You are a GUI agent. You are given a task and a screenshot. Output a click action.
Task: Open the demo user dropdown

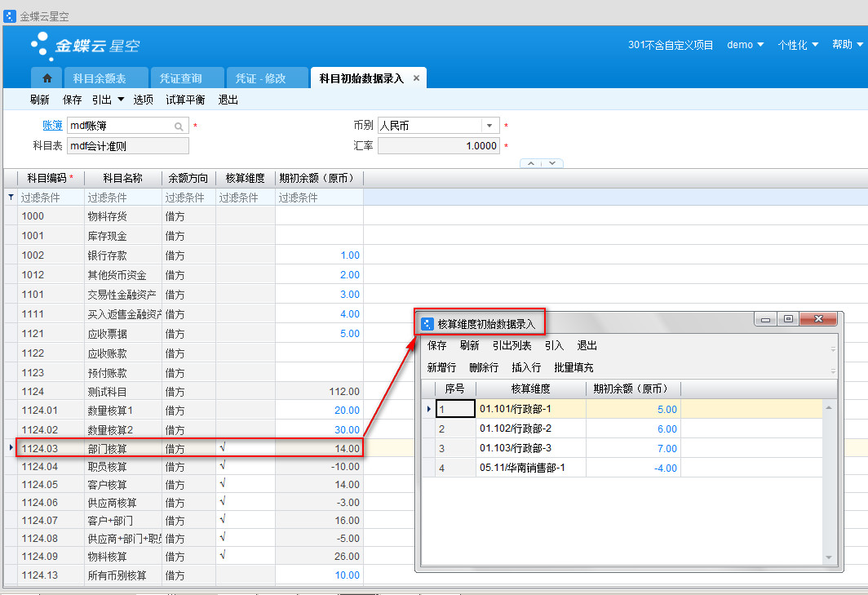[x=746, y=45]
